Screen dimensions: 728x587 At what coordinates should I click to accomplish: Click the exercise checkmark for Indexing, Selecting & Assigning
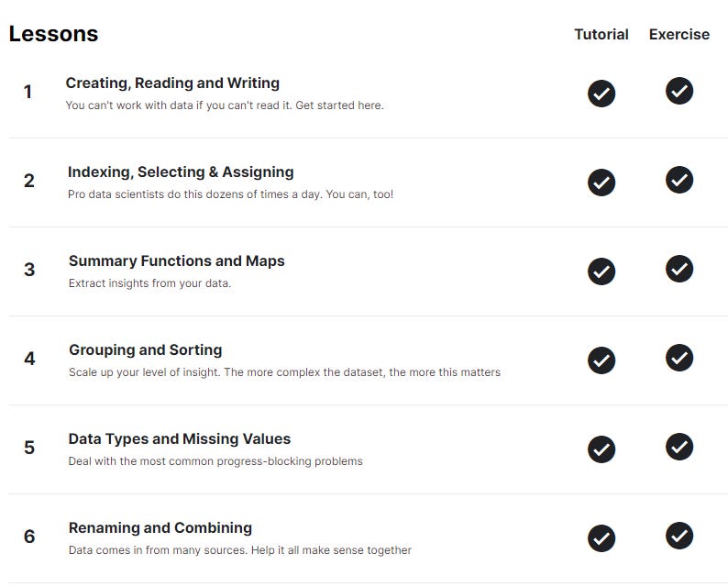(679, 180)
